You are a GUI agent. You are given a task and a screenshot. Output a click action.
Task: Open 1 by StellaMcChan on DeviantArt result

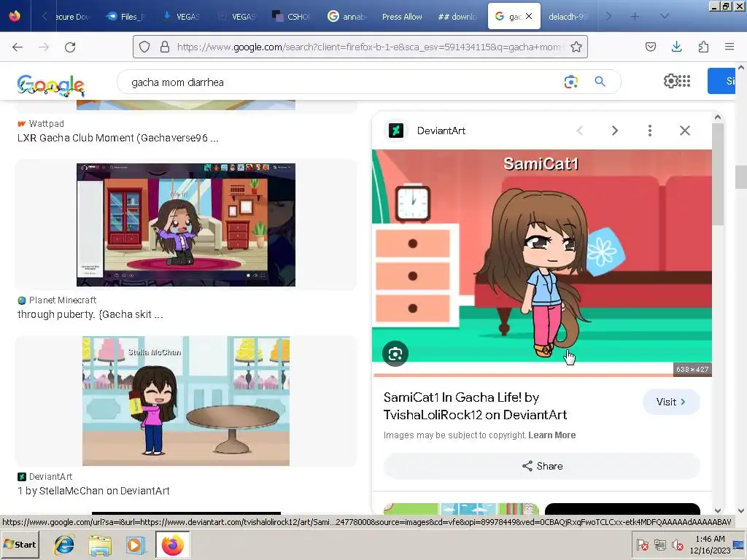coord(93,491)
